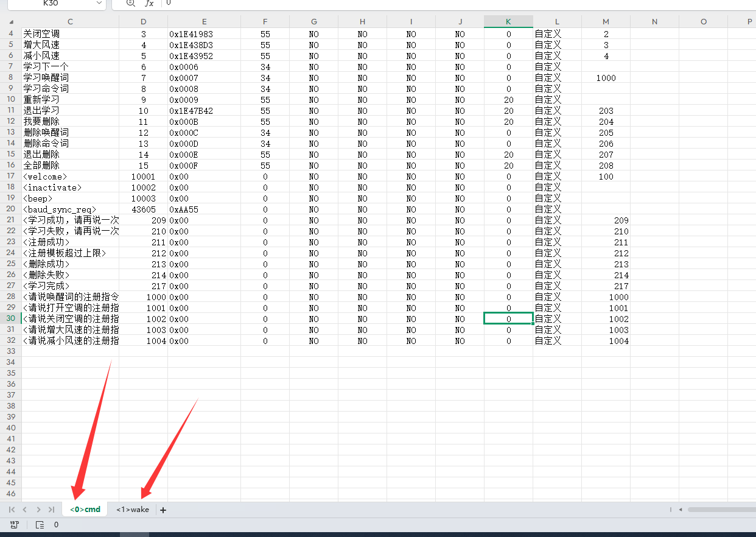This screenshot has width=756, height=537.
Task: Go to previous sheet using navigation arrow
Action: pos(25,510)
